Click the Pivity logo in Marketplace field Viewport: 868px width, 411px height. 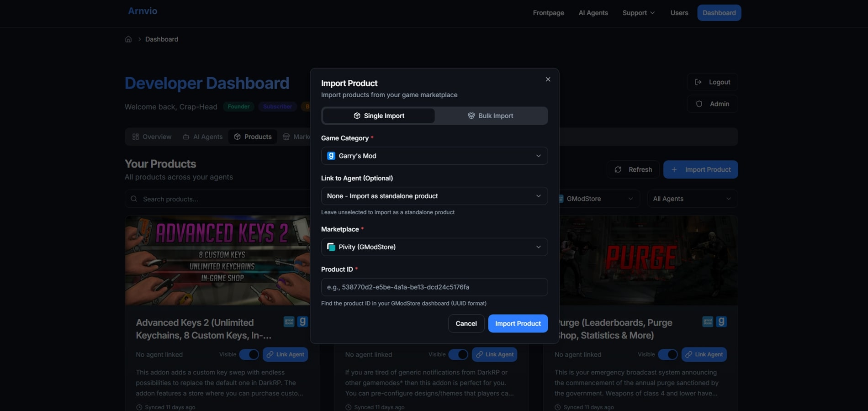pyautogui.click(x=331, y=247)
